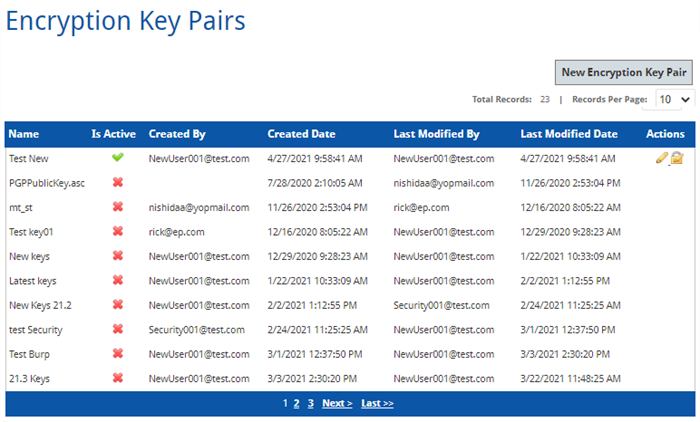
Task: Click created date '7/28/2020 2:10:05 AM'
Action: coord(315,183)
